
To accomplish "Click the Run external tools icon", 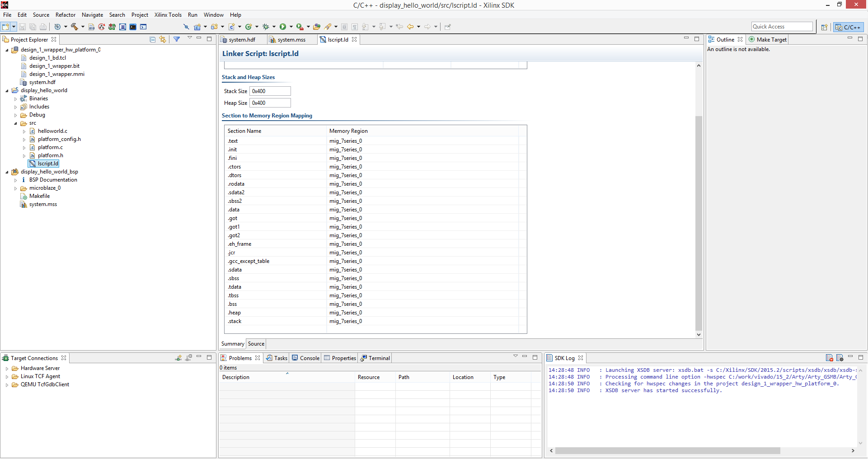I will click(300, 27).
